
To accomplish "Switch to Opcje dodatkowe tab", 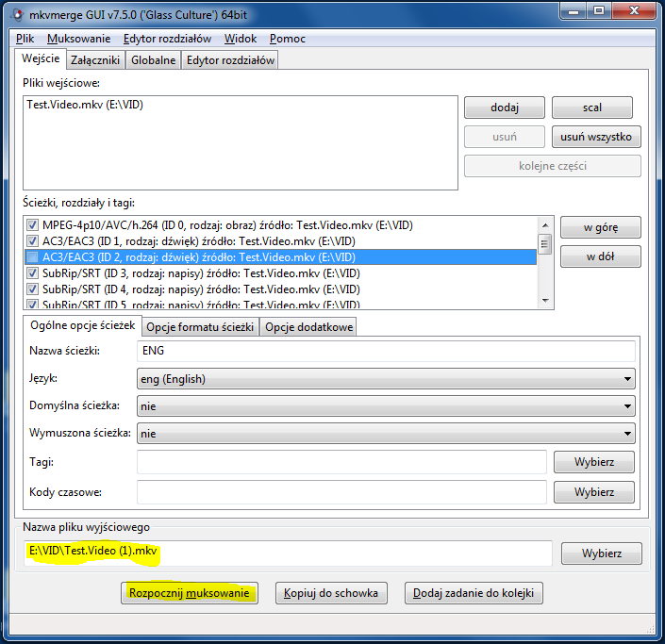I will coord(308,327).
